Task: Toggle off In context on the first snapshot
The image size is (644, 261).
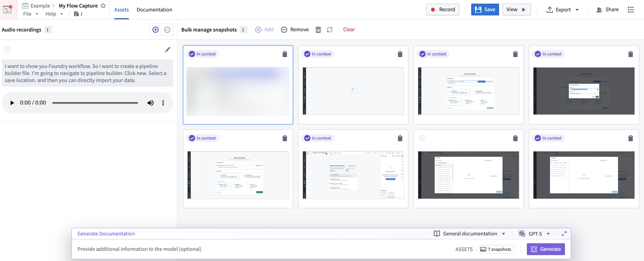Action: (202, 54)
